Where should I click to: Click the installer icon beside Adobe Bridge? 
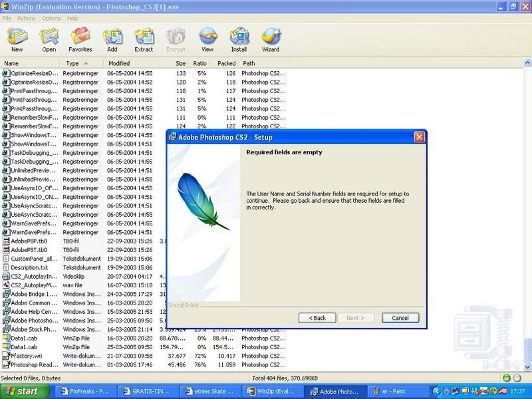pos(6,294)
